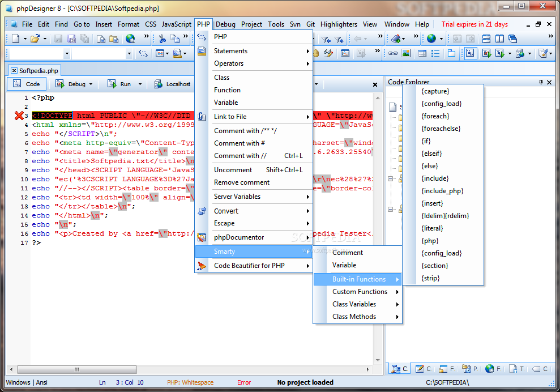Open the first empty combo box dropdown
The width and height of the screenshot is (560, 392).
[x=67, y=54]
